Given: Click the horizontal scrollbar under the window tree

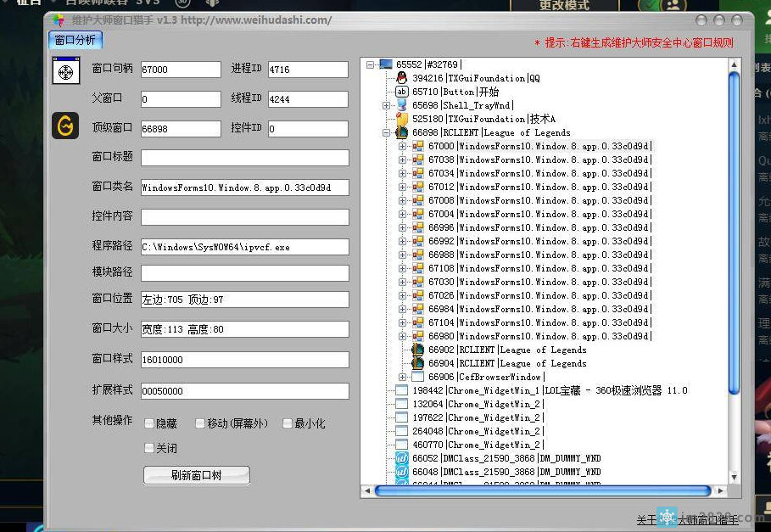Looking at the screenshot, I should click(543, 490).
